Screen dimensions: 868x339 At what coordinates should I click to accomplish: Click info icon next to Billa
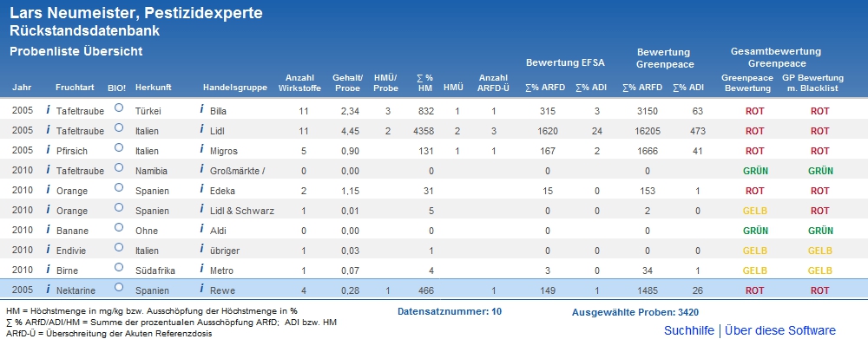point(202,110)
